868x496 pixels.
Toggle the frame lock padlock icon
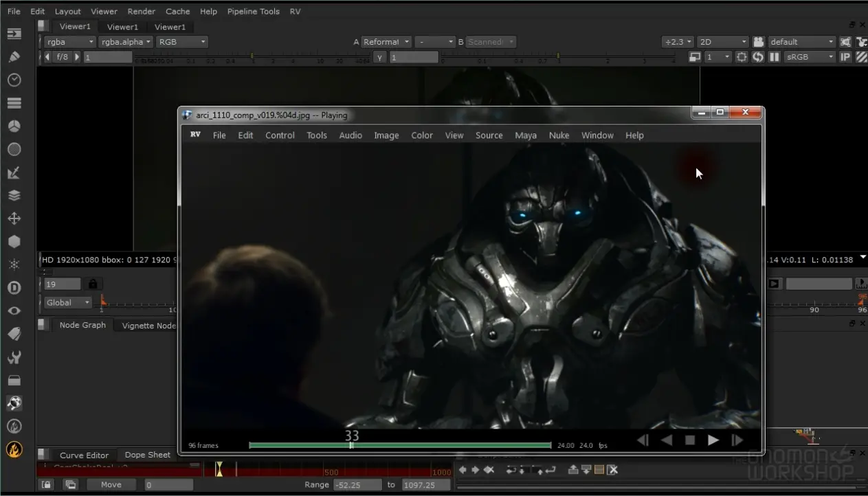pyautogui.click(x=92, y=284)
